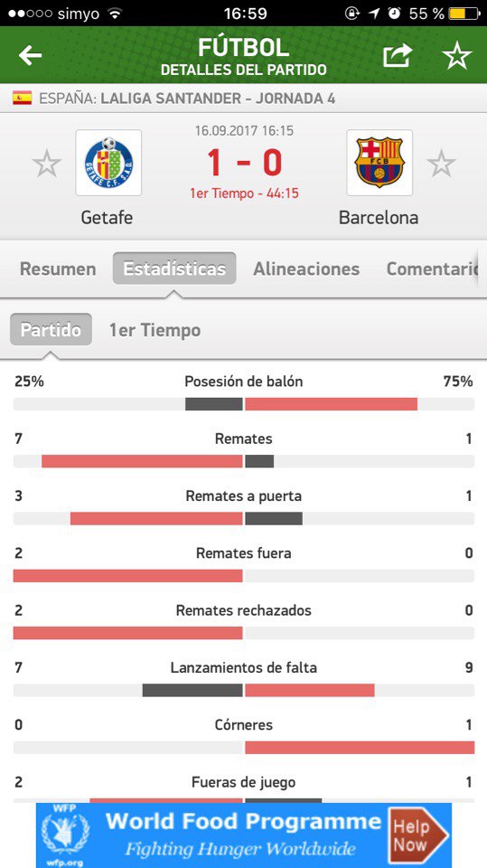Tap the back arrow in the header
Image resolution: width=487 pixels, height=868 pixels.
[x=30, y=55]
